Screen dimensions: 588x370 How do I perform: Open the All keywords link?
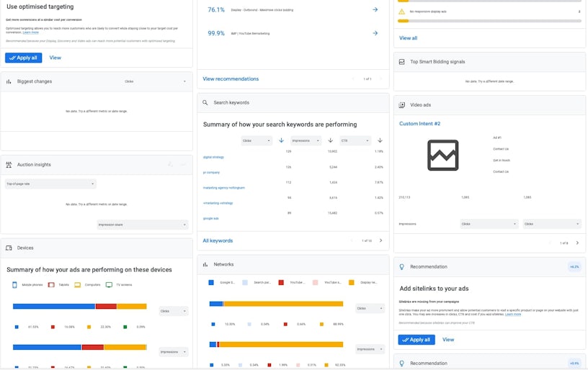click(x=218, y=240)
